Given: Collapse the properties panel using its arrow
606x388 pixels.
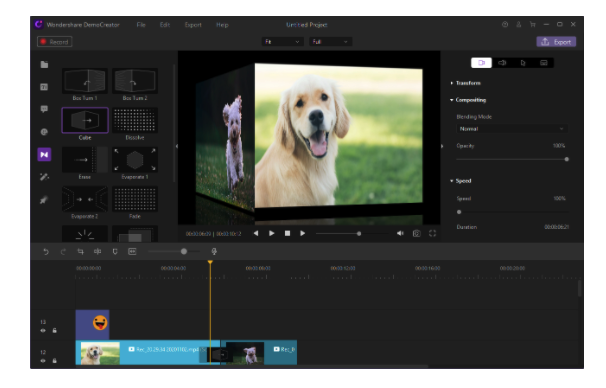Looking at the screenshot, I should 442,146.
